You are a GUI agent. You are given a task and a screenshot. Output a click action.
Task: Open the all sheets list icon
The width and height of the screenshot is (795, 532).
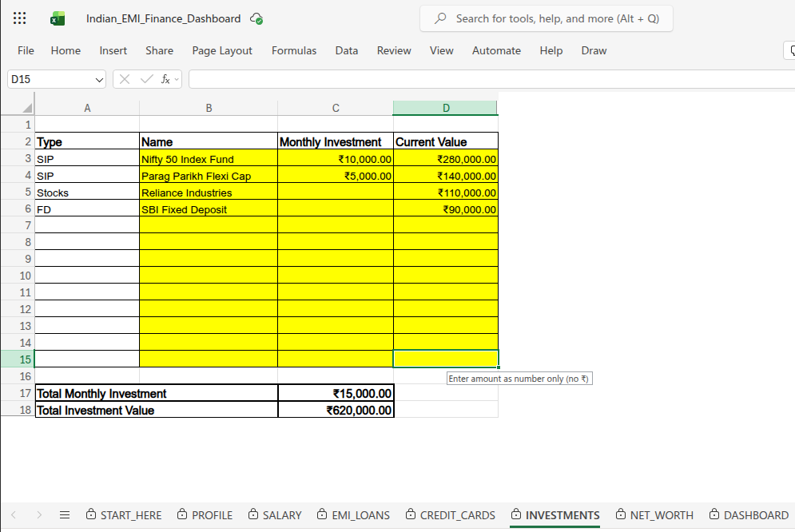point(65,514)
